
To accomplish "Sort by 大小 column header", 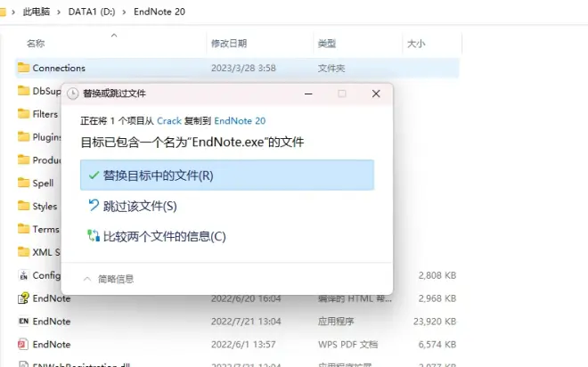I will [x=416, y=44].
